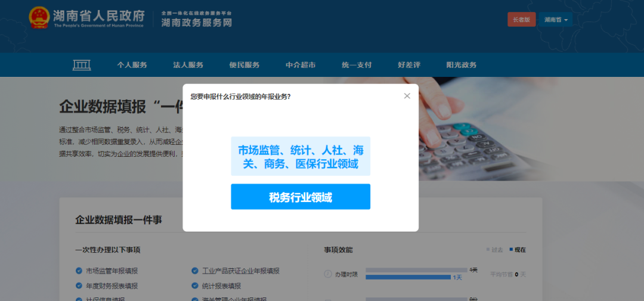644x301 pixels.
Task: Switch to 长者版 elder mode
Action: pyautogui.click(x=521, y=20)
